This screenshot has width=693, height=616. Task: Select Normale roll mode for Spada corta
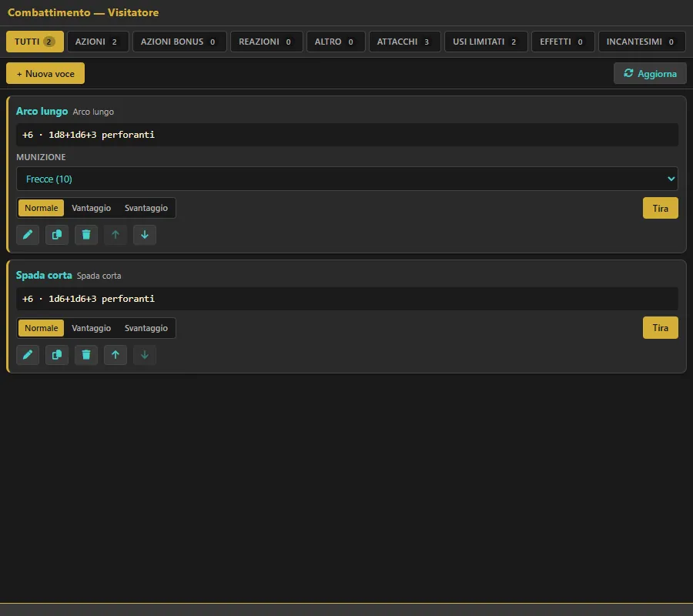[x=41, y=328]
